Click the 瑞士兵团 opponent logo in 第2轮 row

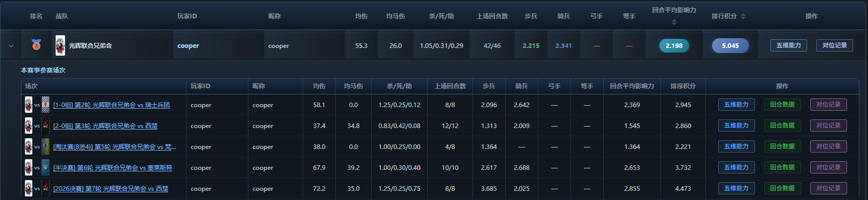coord(45,105)
